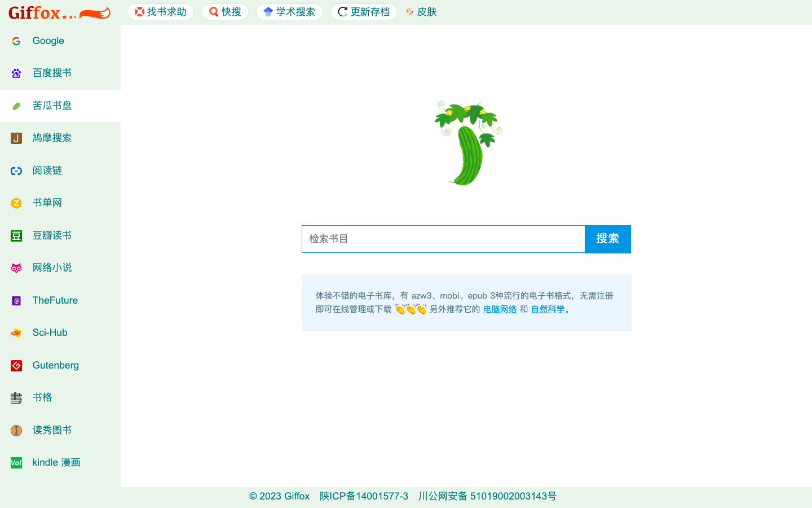
Task: Open 找书求助 in the top bar
Action: click(160, 11)
